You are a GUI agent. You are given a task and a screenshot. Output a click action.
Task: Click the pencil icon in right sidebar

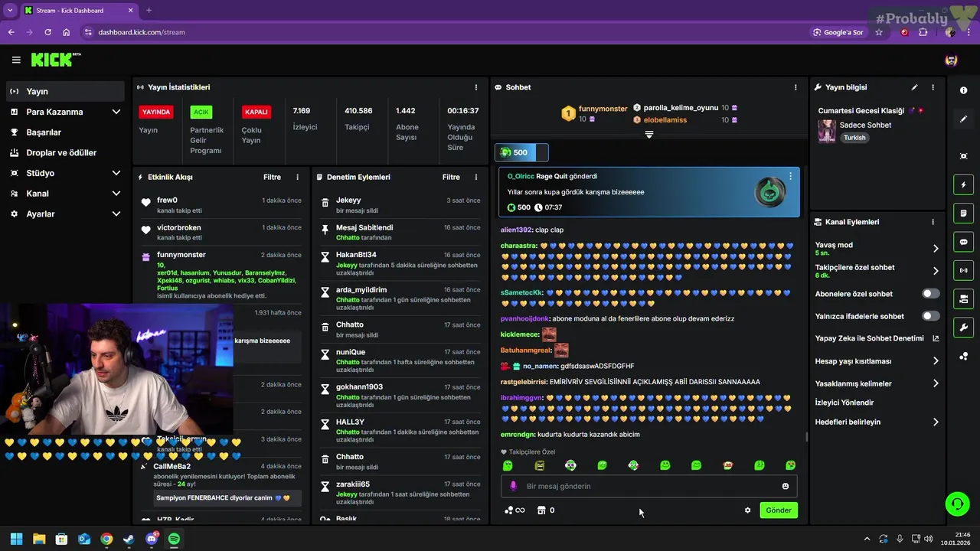coord(963,119)
